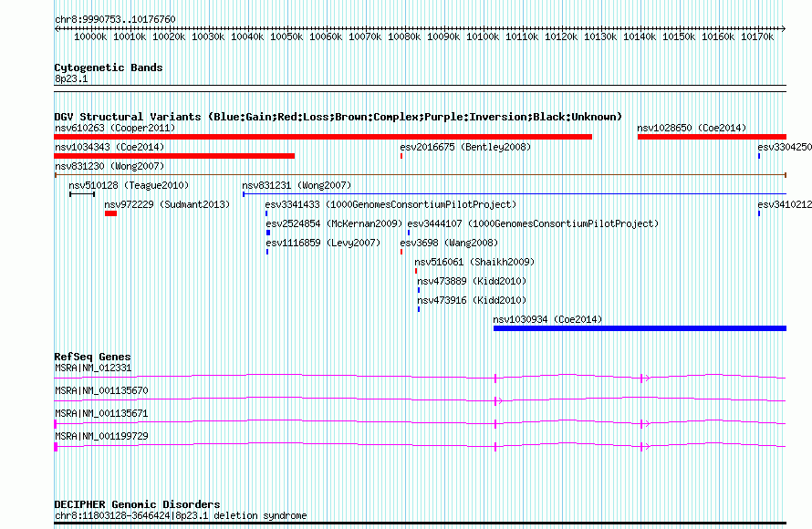Open nsv516061 (Shaikh2009) label
812x529 pixels.
pyautogui.click(x=474, y=262)
